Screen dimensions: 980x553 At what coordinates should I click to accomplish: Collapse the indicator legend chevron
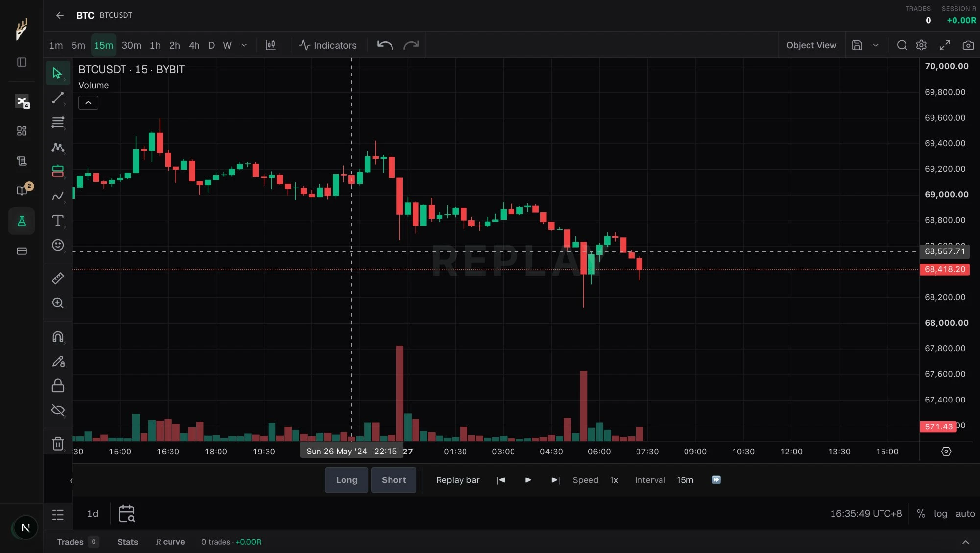click(x=88, y=103)
